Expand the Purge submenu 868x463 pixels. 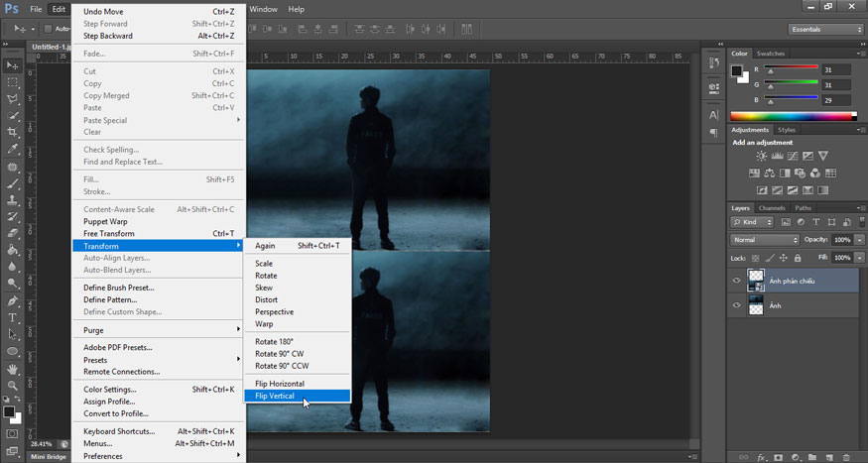point(159,330)
